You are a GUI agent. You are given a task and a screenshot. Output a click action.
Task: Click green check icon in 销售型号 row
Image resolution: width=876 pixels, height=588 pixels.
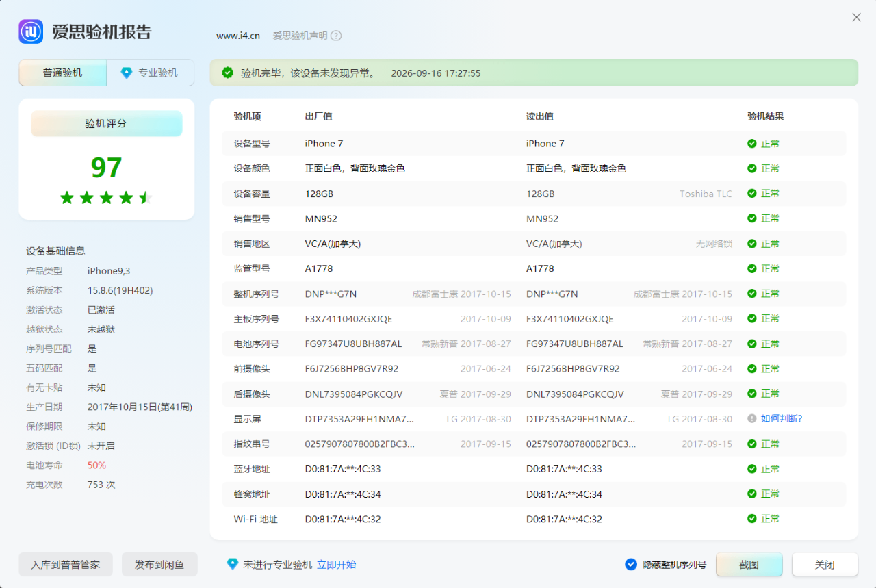click(x=751, y=218)
